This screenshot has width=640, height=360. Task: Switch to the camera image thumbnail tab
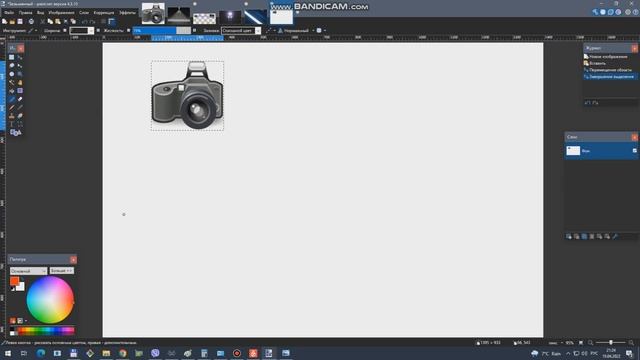click(x=153, y=13)
